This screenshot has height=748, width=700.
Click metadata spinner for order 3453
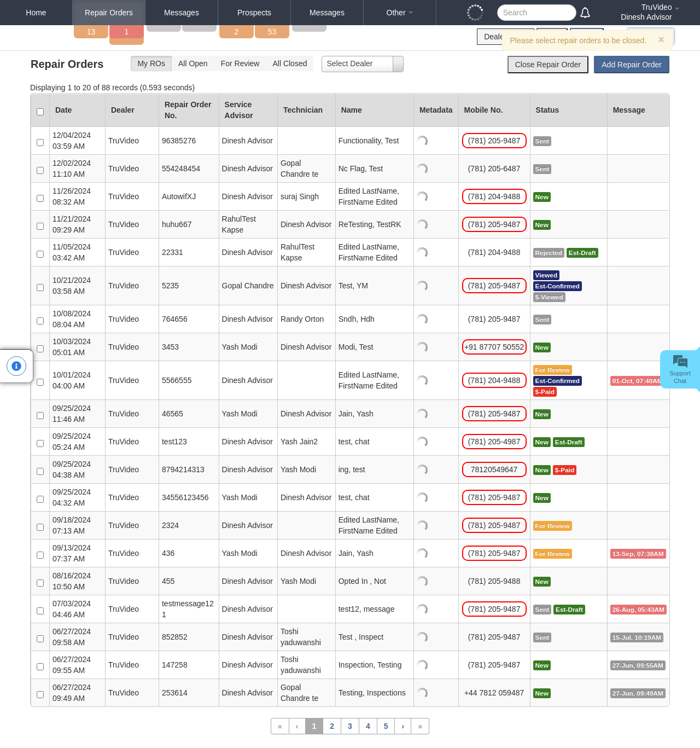pos(422,347)
